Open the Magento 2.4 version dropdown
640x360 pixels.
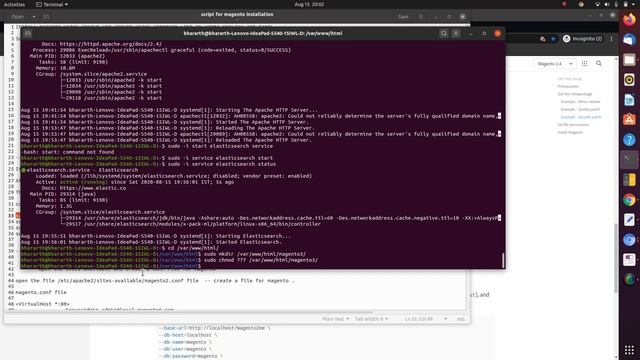pos(555,64)
